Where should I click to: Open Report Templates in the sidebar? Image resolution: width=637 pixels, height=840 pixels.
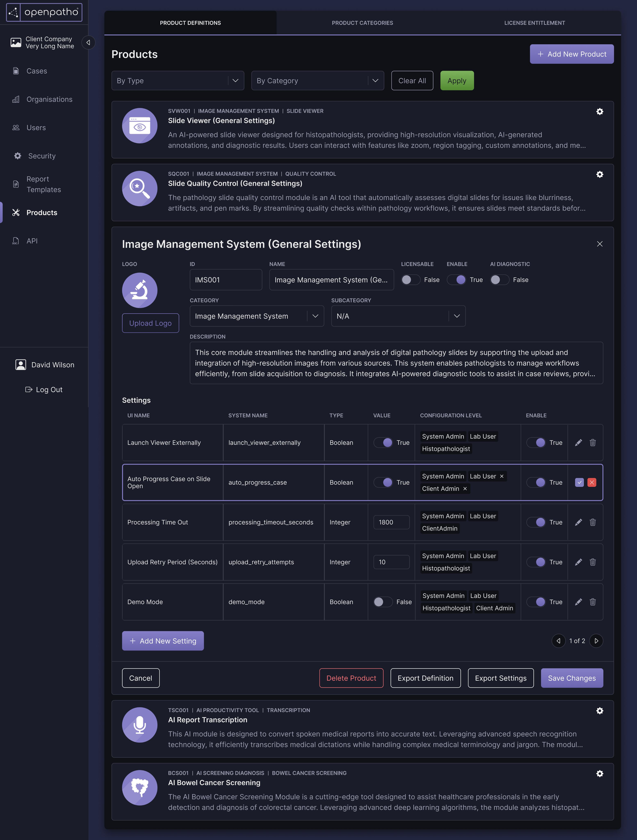[44, 184]
